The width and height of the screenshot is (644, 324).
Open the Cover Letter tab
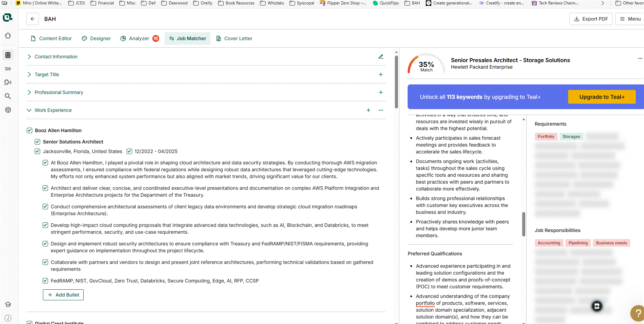(x=234, y=38)
